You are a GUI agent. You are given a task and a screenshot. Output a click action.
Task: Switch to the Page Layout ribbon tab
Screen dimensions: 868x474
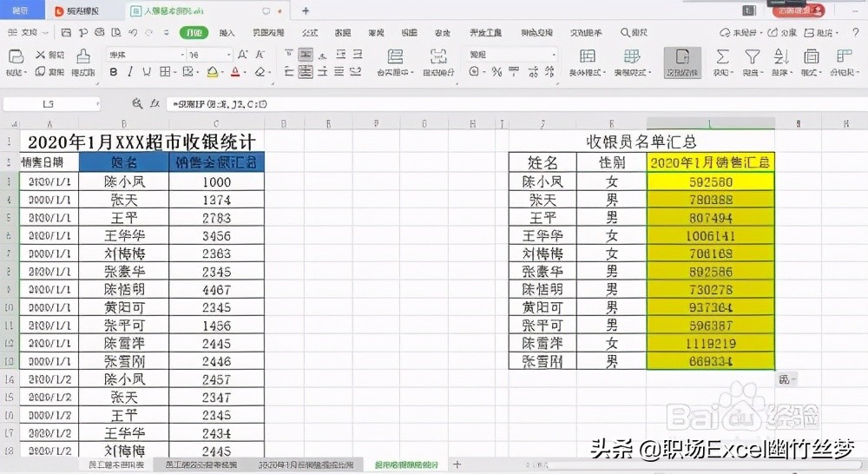coord(268,33)
